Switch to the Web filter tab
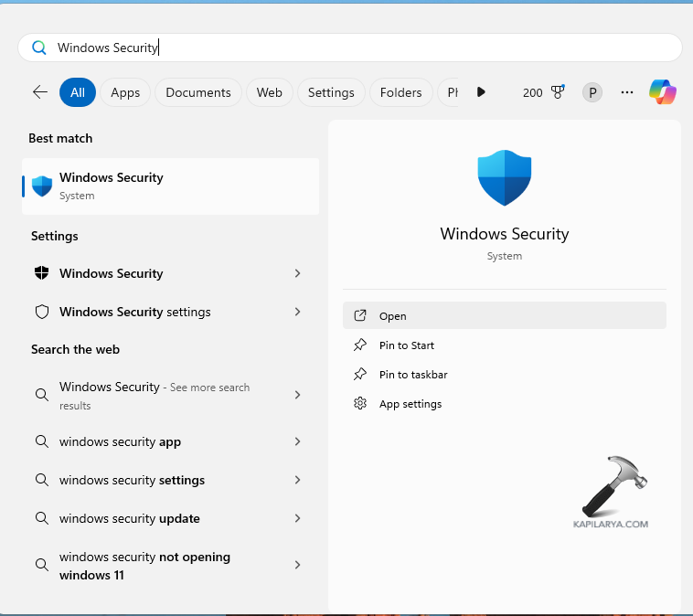 270,92
